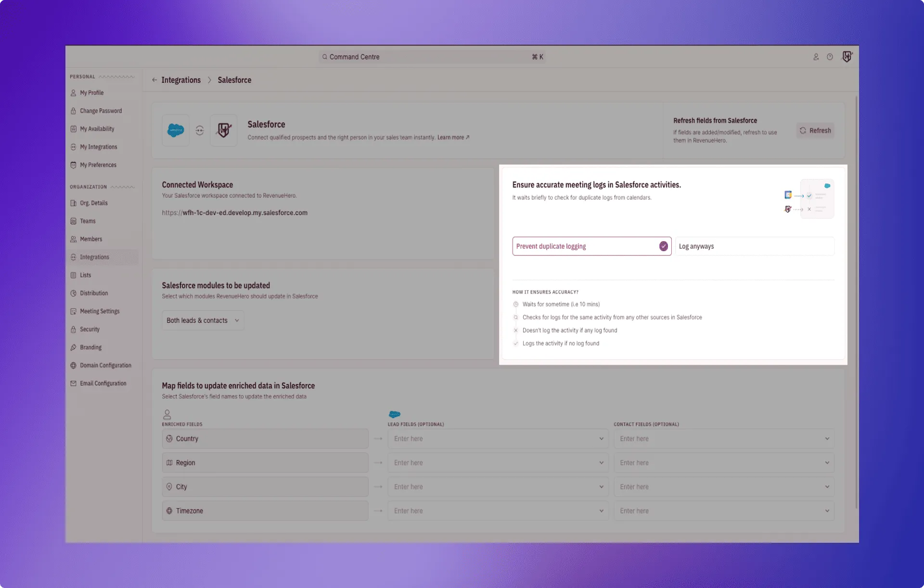Click the person icon above Enriched Fields
This screenshot has height=588, width=924.
click(167, 414)
